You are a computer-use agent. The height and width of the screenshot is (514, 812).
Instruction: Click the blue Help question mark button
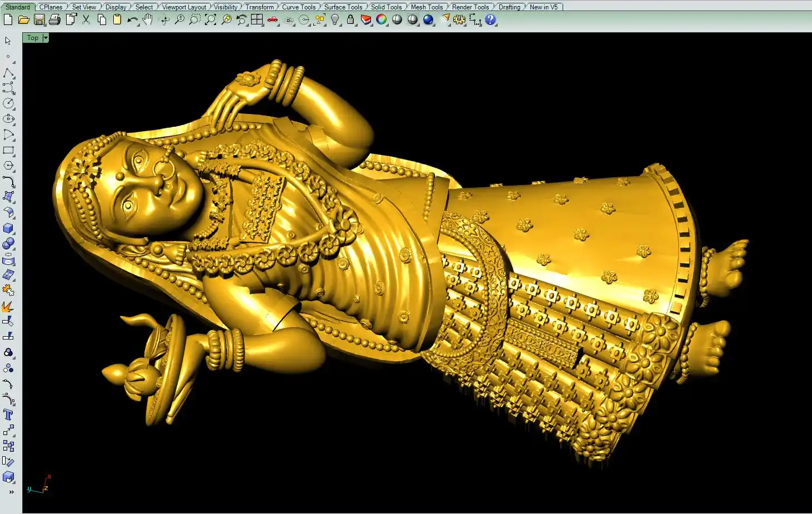click(490, 20)
